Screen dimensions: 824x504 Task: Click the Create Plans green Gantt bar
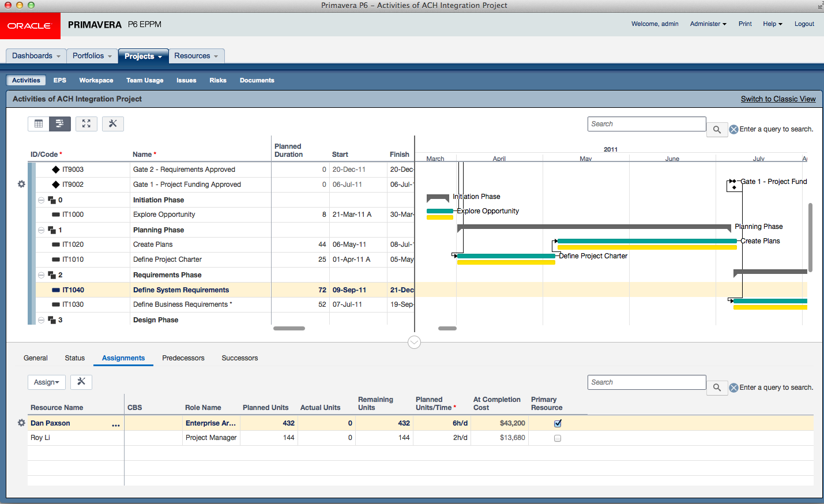(647, 241)
